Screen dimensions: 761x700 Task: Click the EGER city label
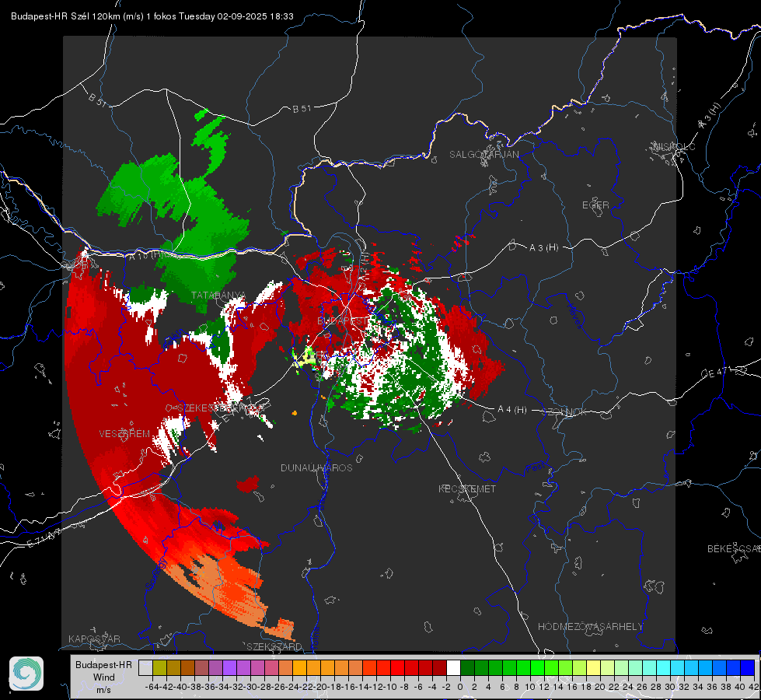[x=595, y=205]
